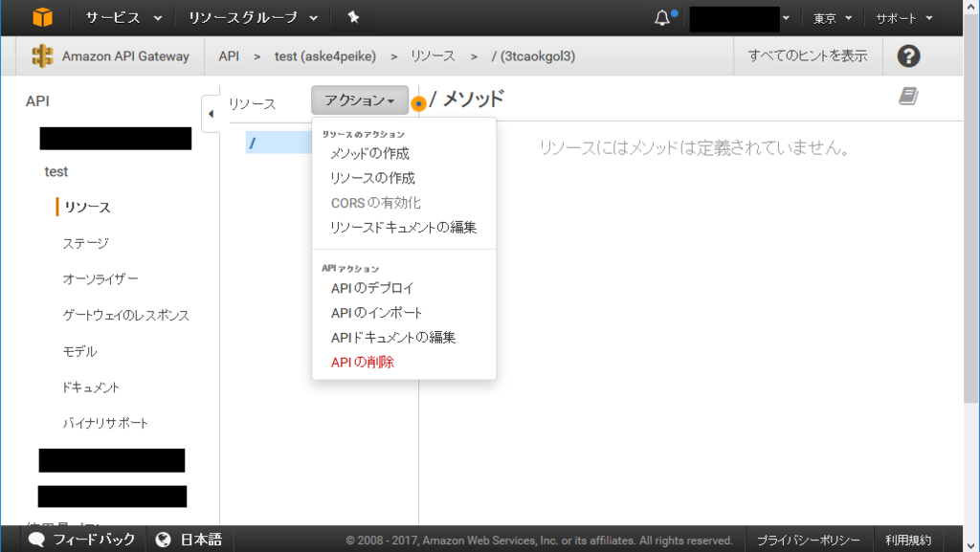Screen dimensions: 980x552
Task: Click the API breadcrumb link
Action: pyautogui.click(x=229, y=56)
